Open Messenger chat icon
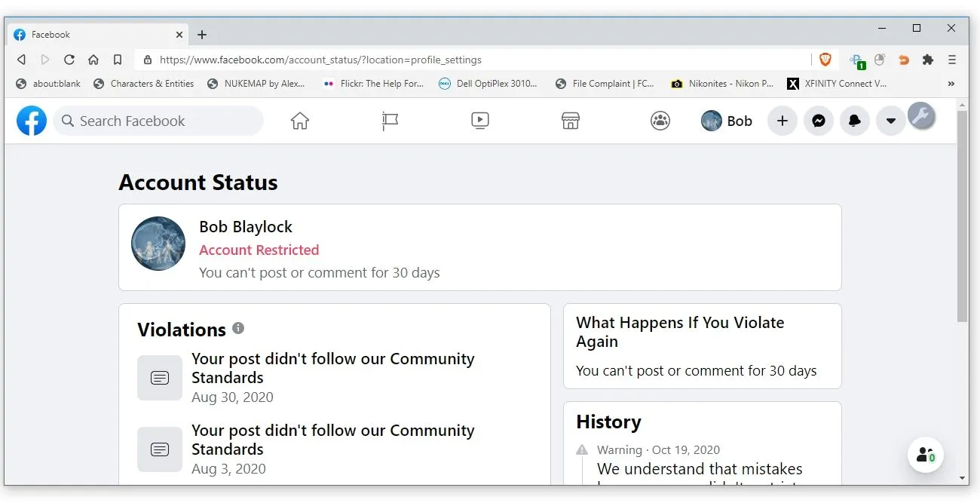The width and height of the screenshot is (980, 503). [818, 121]
